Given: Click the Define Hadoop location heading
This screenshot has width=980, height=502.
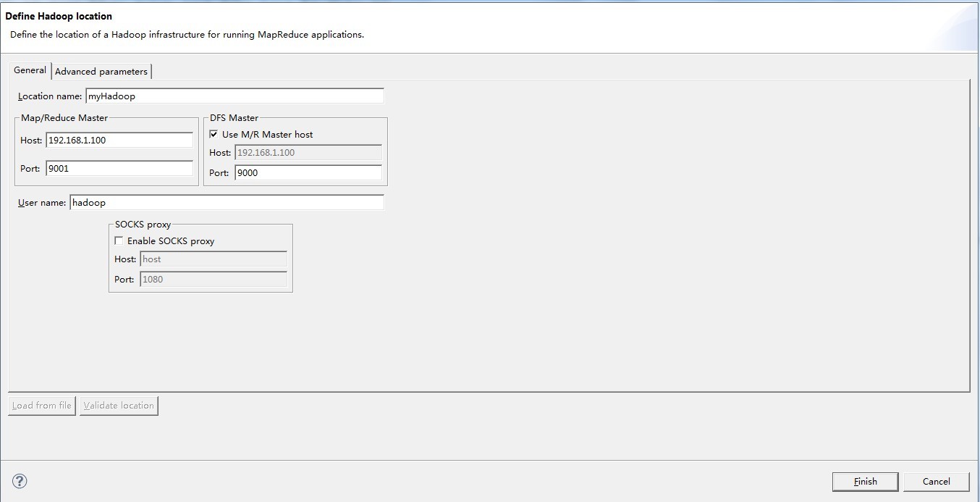Looking at the screenshot, I should point(59,16).
